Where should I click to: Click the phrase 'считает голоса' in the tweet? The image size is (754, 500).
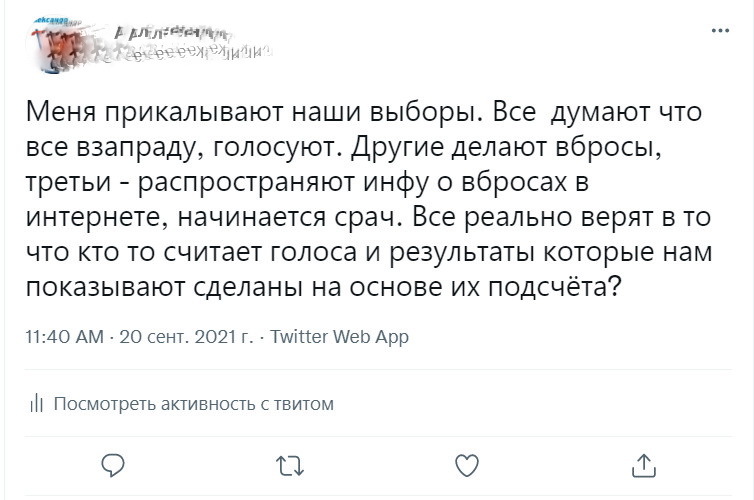pos(230,251)
